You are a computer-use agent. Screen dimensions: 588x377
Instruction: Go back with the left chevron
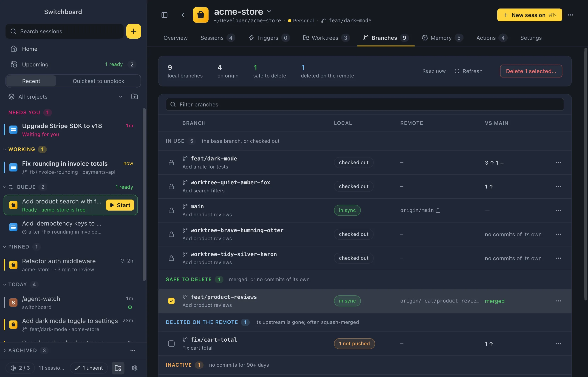tap(183, 15)
